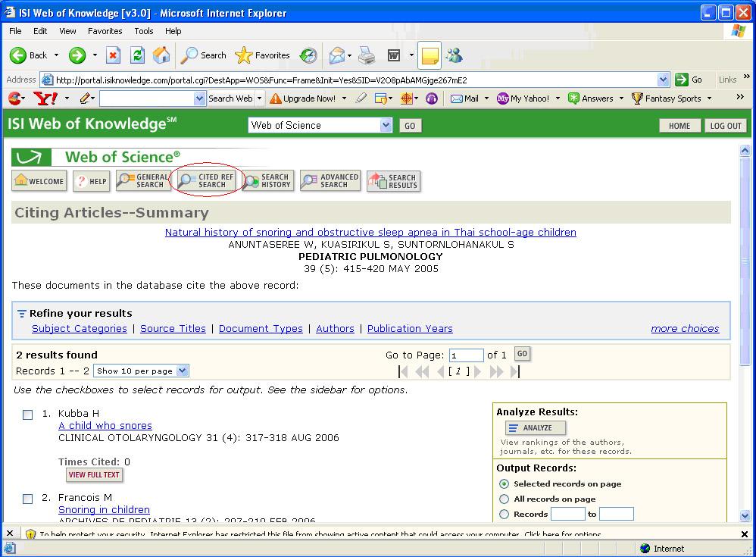Click the IE Forward arrow icon

click(77, 55)
